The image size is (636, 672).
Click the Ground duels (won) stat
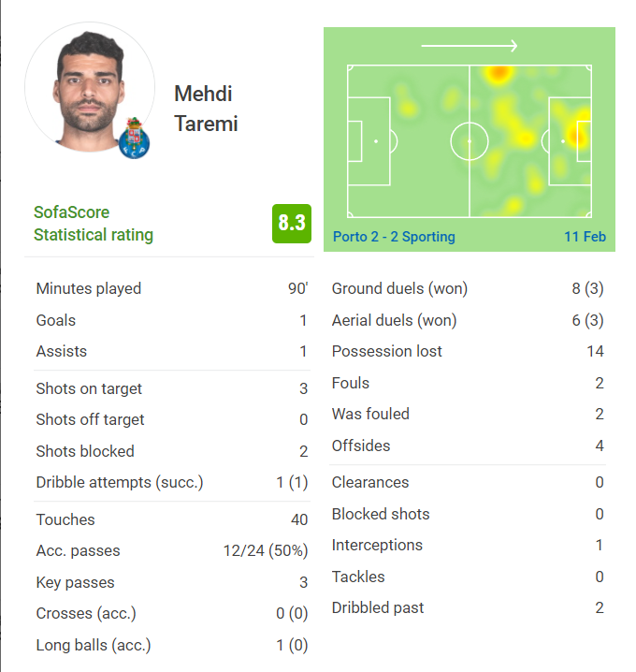click(x=468, y=289)
